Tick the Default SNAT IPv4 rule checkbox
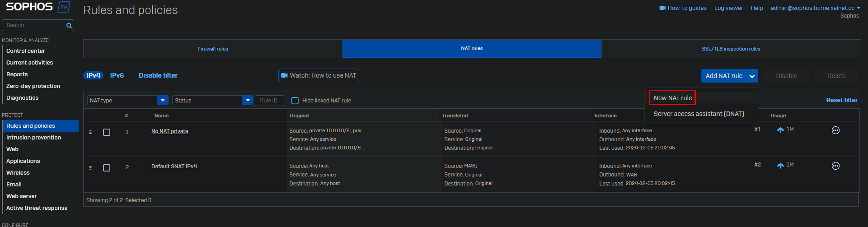The image size is (868, 227). (107, 168)
